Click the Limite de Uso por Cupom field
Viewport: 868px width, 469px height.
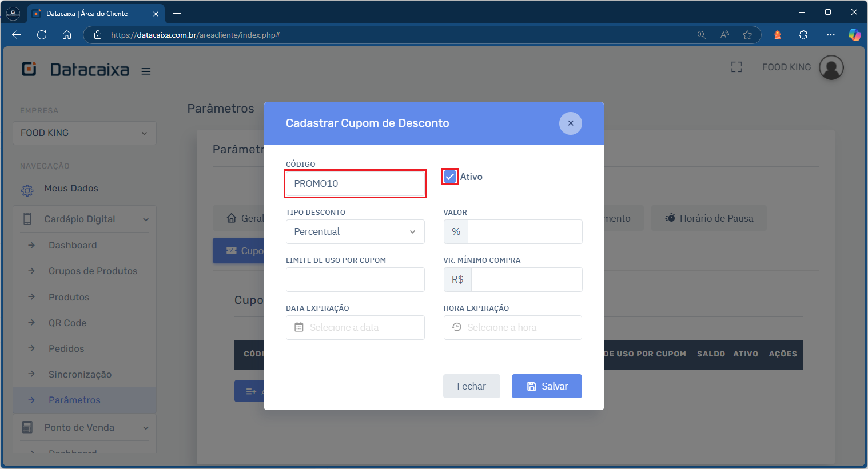click(355, 279)
